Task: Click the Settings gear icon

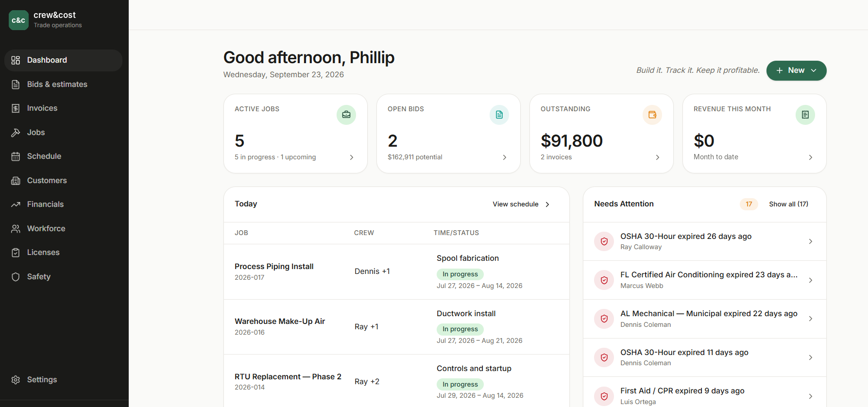Action: [x=16, y=380]
